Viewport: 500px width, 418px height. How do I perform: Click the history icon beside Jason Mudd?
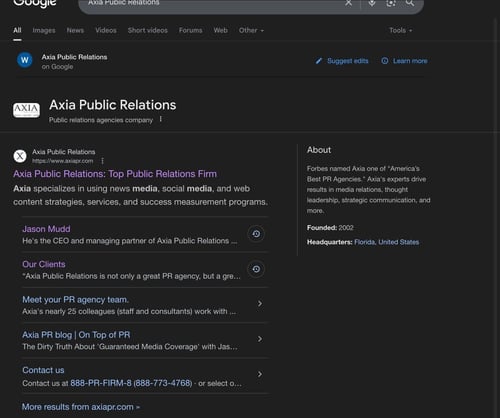(x=256, y=234)
